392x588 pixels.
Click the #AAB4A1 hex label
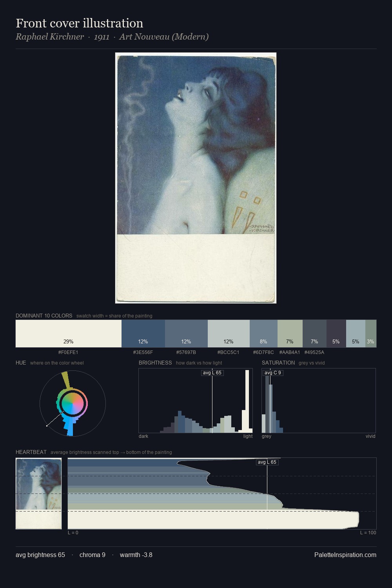[x=290, y=352]
